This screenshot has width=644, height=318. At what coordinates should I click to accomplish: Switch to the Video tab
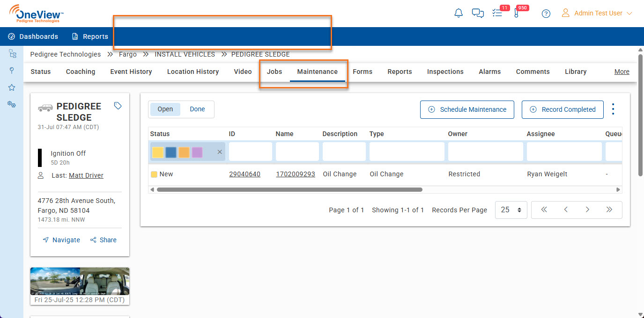click(243, 72)
